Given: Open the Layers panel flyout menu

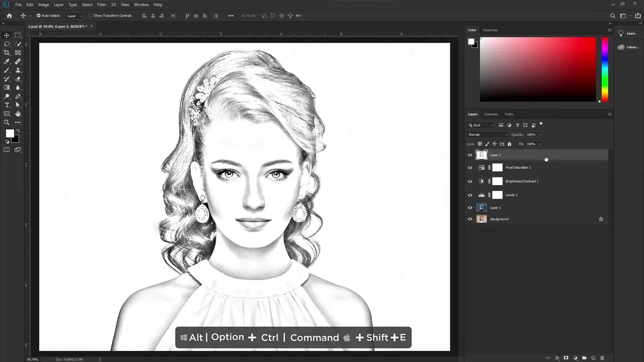Looking at the screenshot, I should (610, 114).
